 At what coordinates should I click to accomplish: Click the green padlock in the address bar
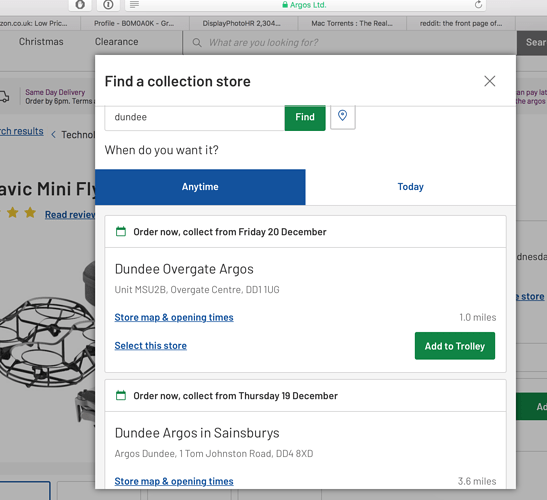coord(285,5)
